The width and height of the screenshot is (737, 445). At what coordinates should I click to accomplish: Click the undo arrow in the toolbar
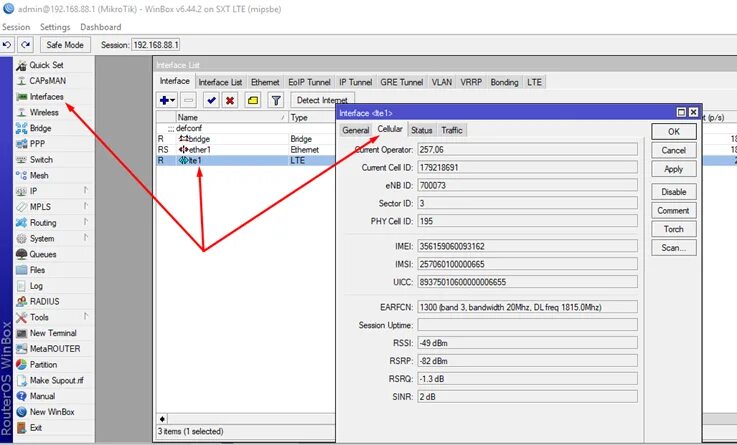coord(7,45)
